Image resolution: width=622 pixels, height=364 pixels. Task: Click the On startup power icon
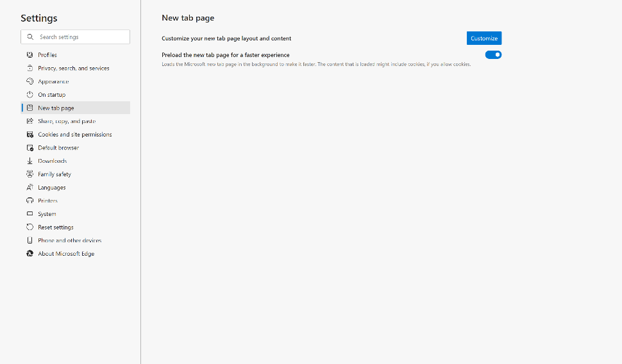[29, 94]
